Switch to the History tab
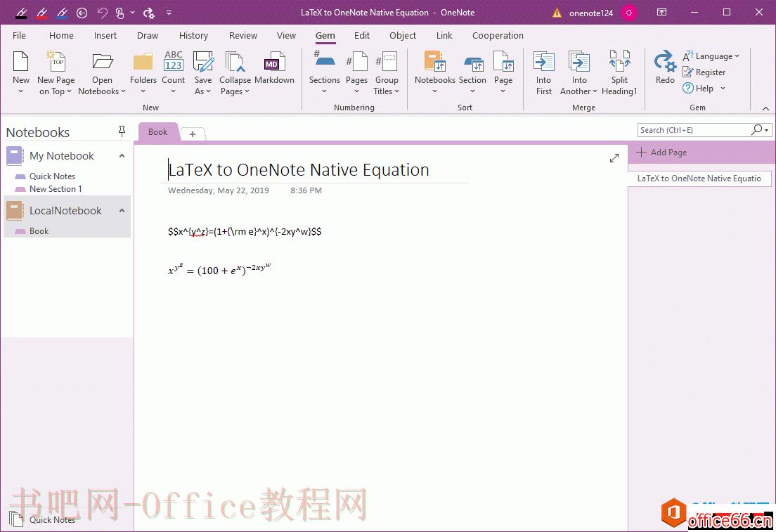Screen dimensions: 776x532 tap(193, 36)
